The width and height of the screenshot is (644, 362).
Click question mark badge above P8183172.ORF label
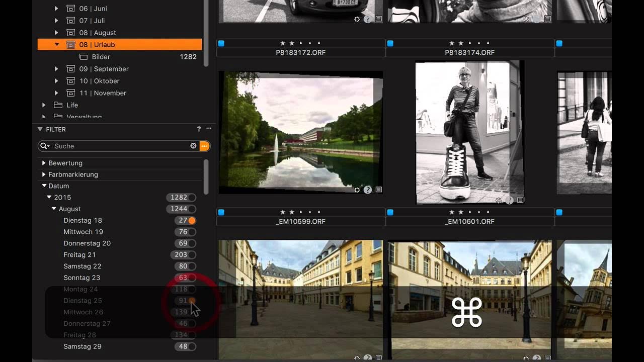[368, 19]
